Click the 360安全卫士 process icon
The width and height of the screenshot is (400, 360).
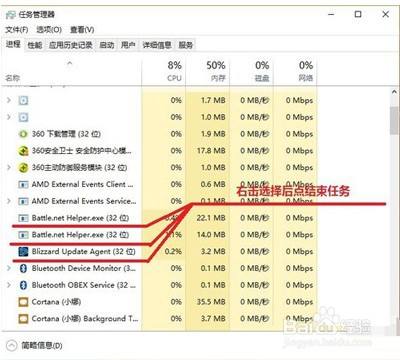(x=23, y=151)
